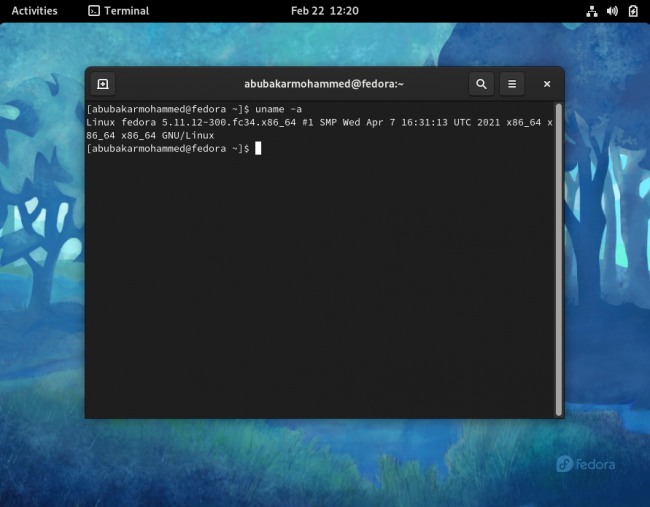
Task: Click the terminal's vertical scrollbar
Action: tap(558, 260)
